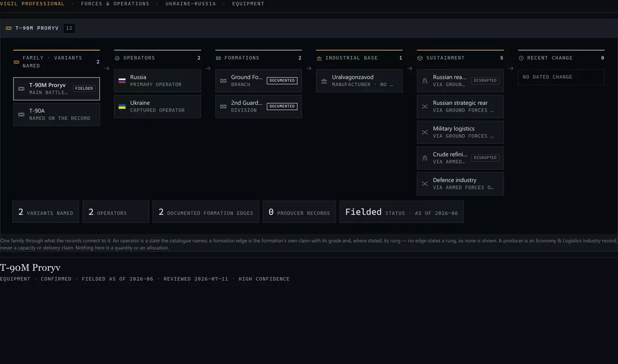Click the T-90M Proryv page title

[30, 267]
